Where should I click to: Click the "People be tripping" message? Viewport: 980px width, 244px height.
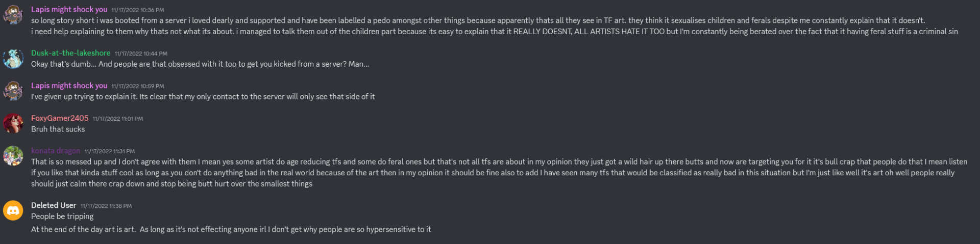point(62,216)
